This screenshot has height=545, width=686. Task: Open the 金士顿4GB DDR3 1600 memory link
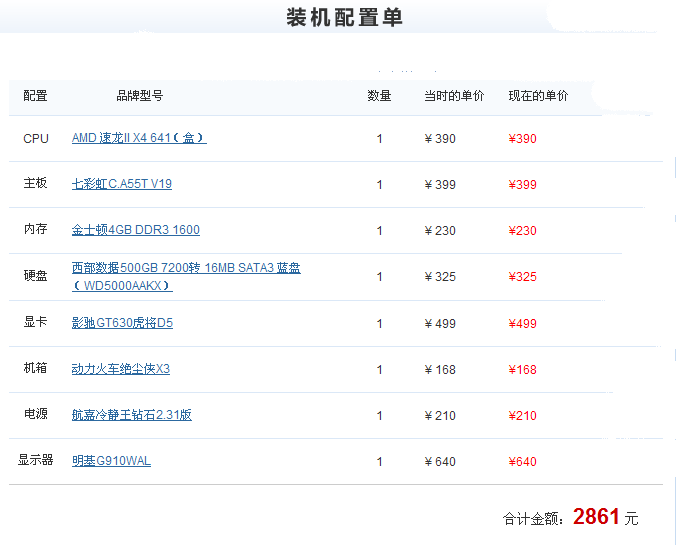(x=136, y=230)
